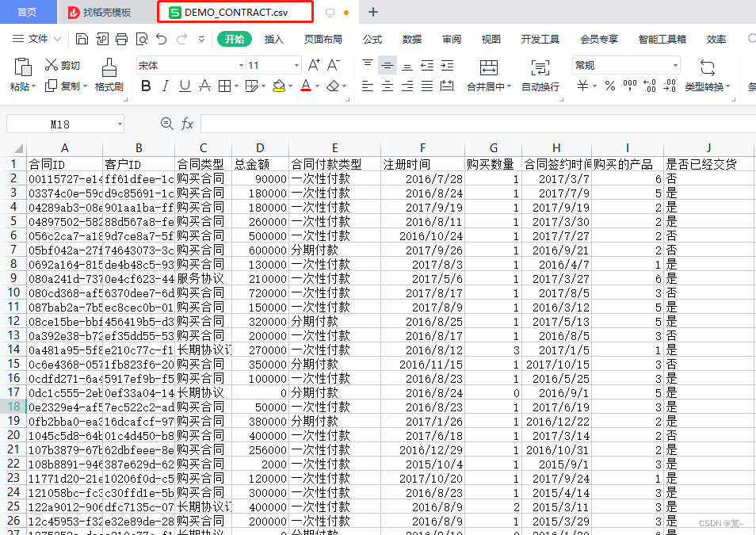Toggle italic formatting
The image size is (756, 535).
[165, 86]
